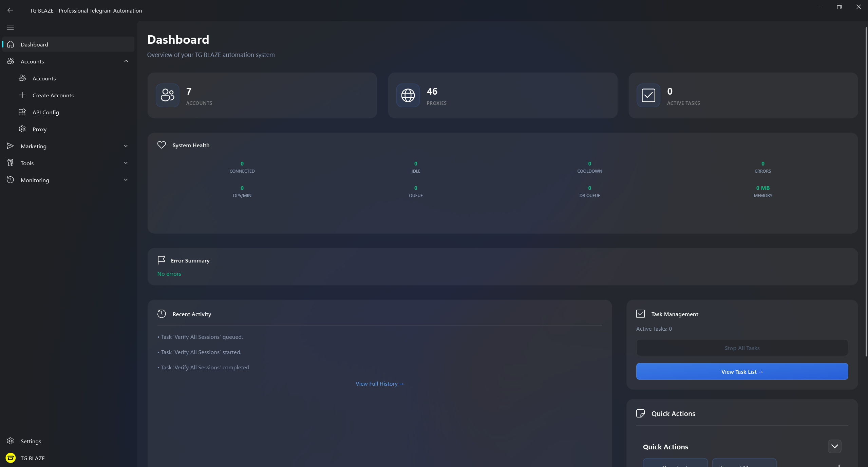Viewport: 868px width, 467px height.
Task: Expand the Marketing section chevron
Action: point(126,146)
